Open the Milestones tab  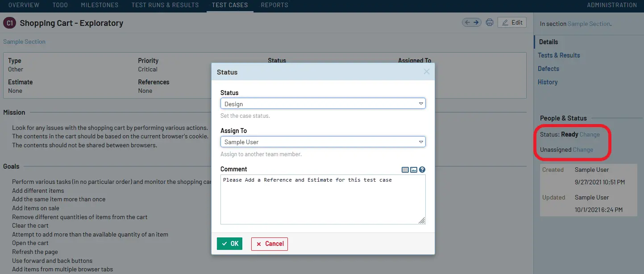point(100,5)
